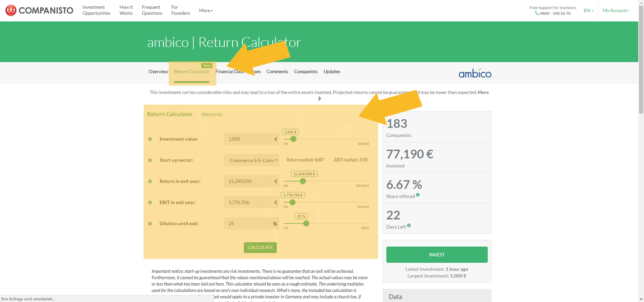
Task: Click 'Return multiple: 0.87' text
Action: point(305,160)
